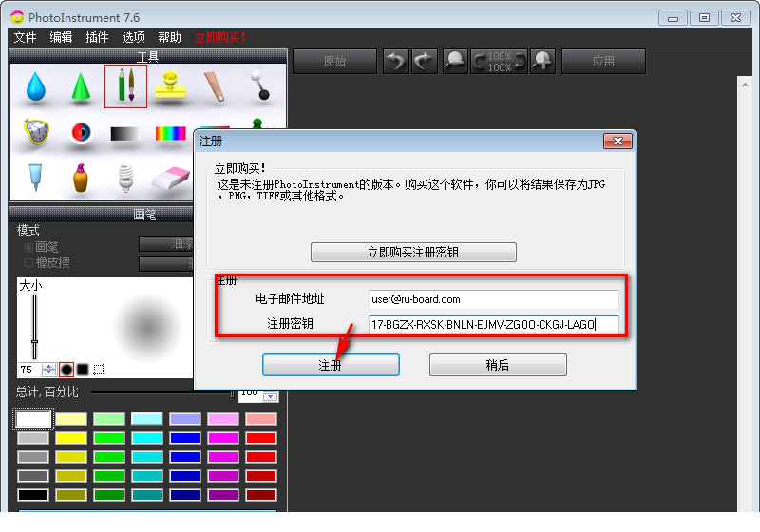Image resolution: width=760 pixels, height=532 pixels.
Task: Select the black-to-white gradient tool
Action: [125, 133]
